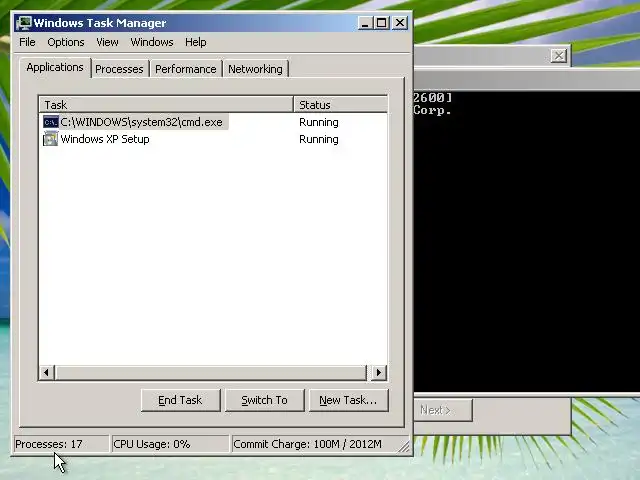640x480 pixels.
Task: Click the resize grip in Task Manager corner
Action: click(404, 447)
